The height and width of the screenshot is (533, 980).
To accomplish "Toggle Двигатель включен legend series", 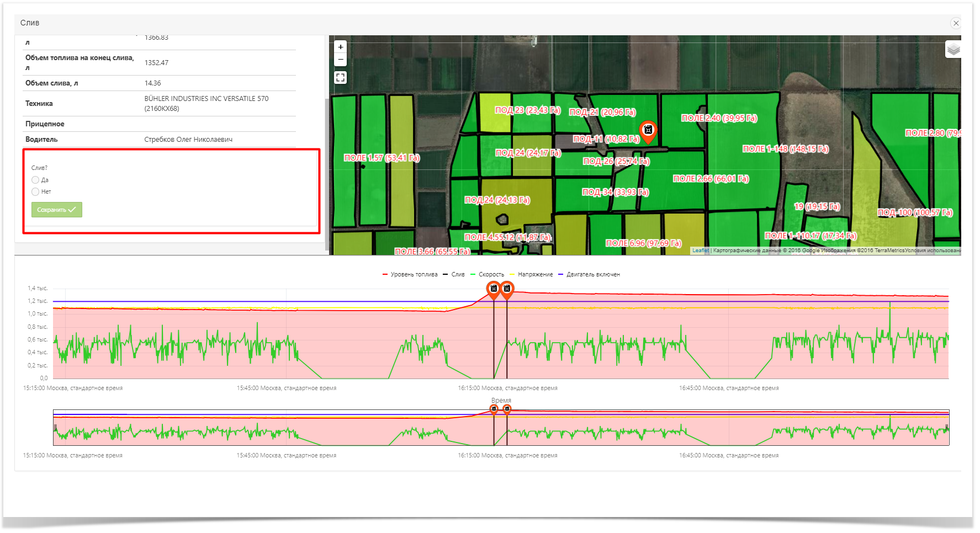I will pyautogui.click(x=589, y=274).
